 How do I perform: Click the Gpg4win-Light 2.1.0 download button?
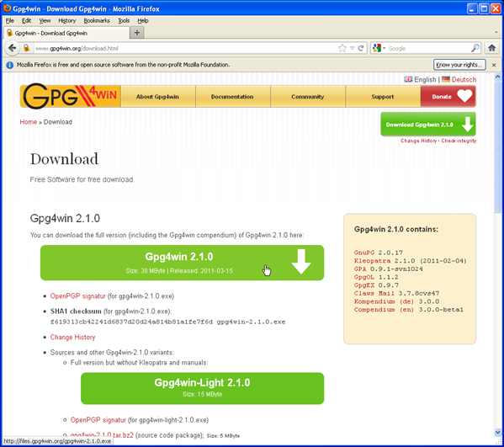click(202, 388)
